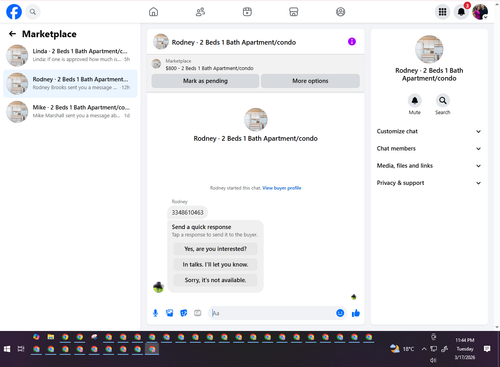The height and width of the screenshot is (367, 500).
Task: Click the Search icon in chat details panel
Action: point(443,100)
